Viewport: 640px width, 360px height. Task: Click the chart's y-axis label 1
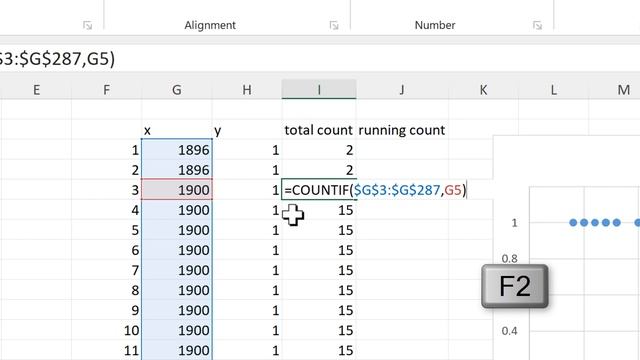tap(514, 223)
